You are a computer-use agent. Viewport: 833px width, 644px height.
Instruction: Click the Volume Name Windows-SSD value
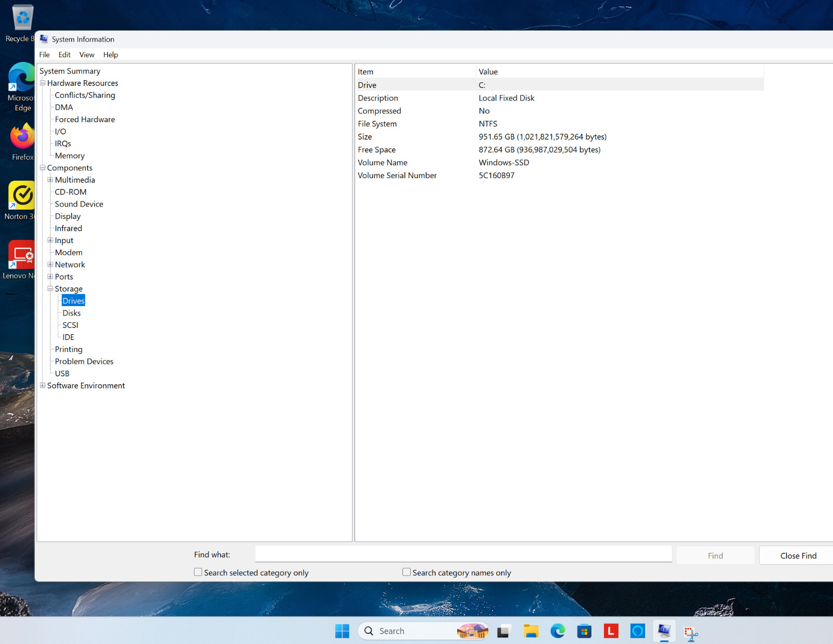point(504,162)
